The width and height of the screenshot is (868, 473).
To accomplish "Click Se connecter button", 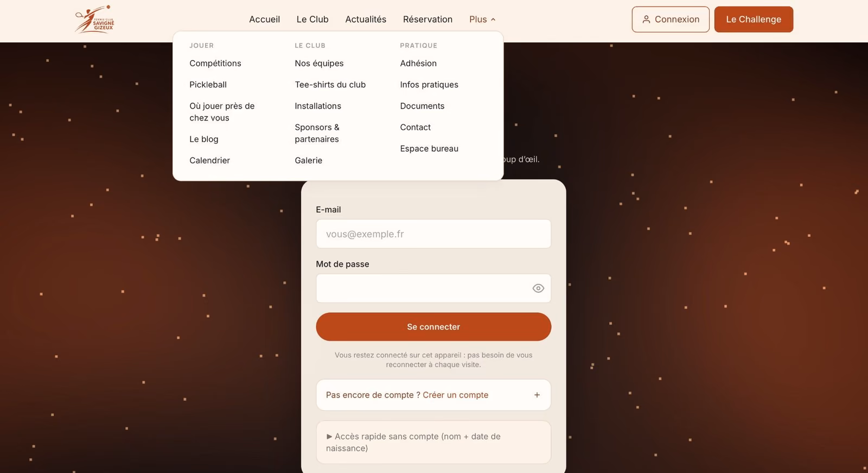I will pos(433,327).
